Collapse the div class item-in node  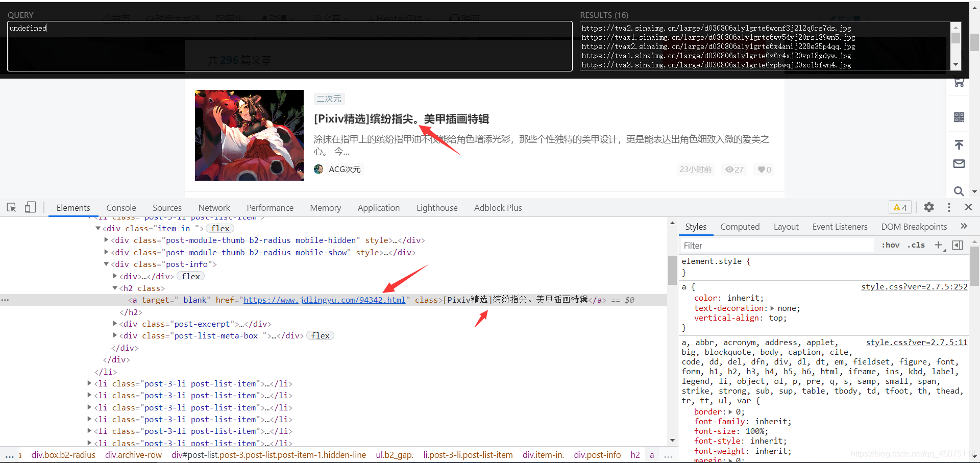[98, 228]
